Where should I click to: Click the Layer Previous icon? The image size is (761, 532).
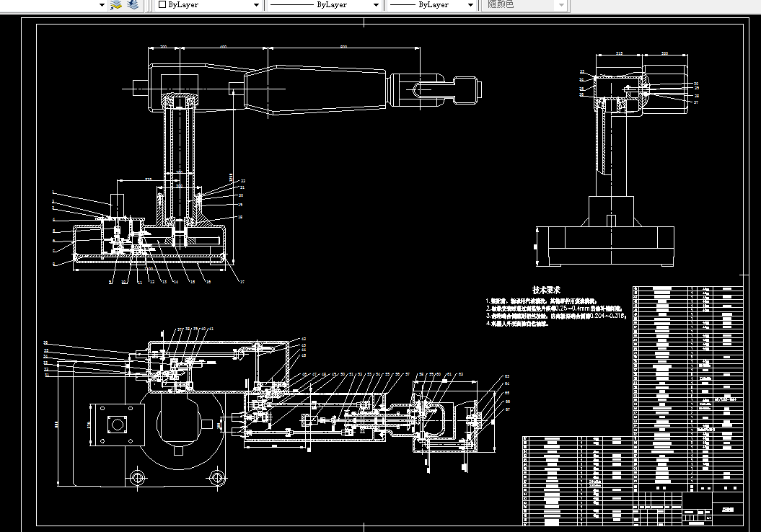133,5
